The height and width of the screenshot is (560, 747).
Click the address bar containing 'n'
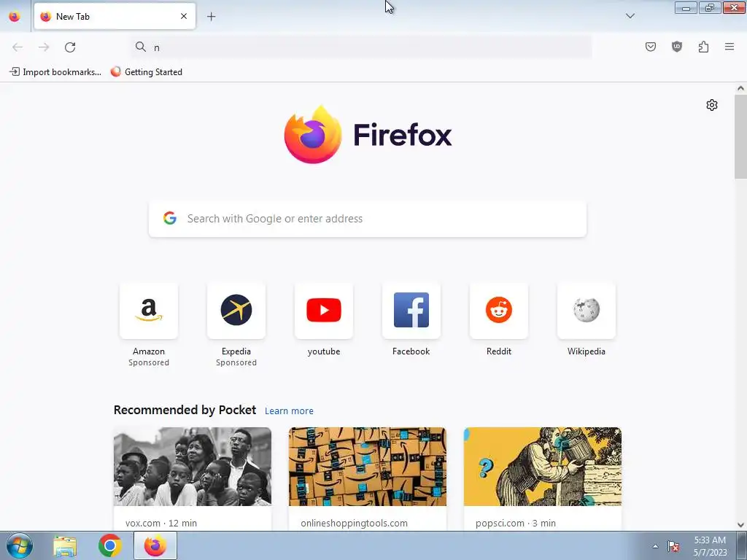click(x=361, y=47)
